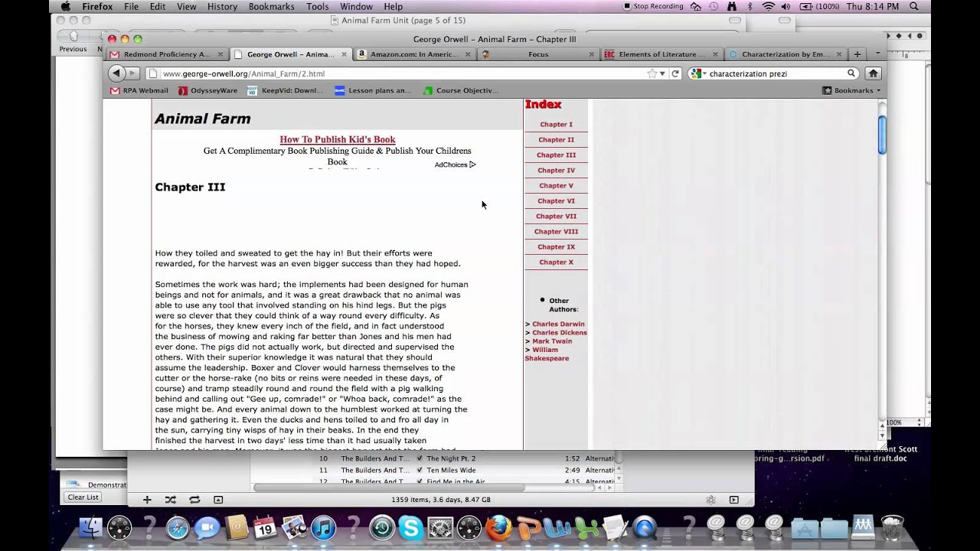This screenshot has width=980, height=551.
Task: Open the Firefox home page button
Action: (x=873, y=73)
